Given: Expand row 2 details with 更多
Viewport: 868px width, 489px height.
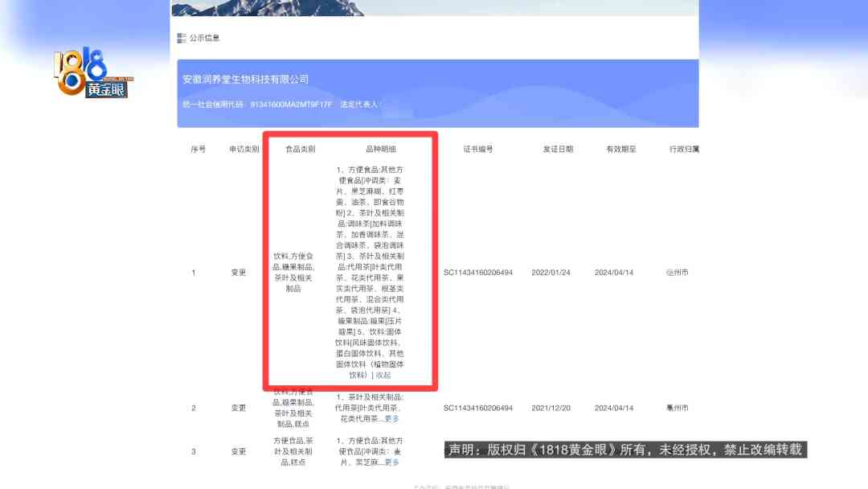Looking at the screenshot, I should point(391,418).
